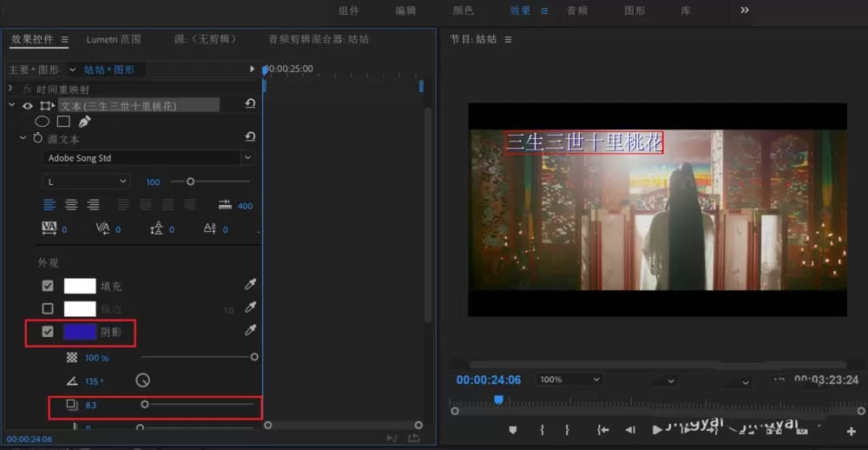Open the 100% zoom level dropdown
The image size is (868, 450).
click(569, 380)
